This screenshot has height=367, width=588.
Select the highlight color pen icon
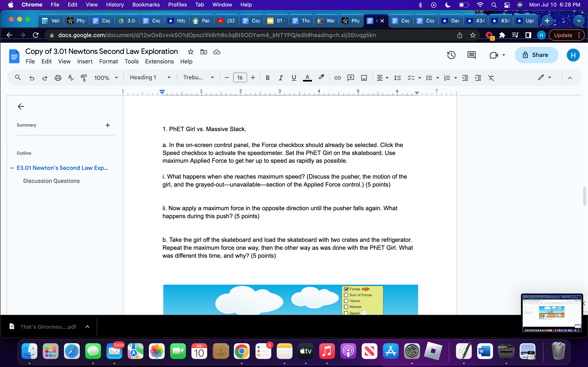click(321, 77)
